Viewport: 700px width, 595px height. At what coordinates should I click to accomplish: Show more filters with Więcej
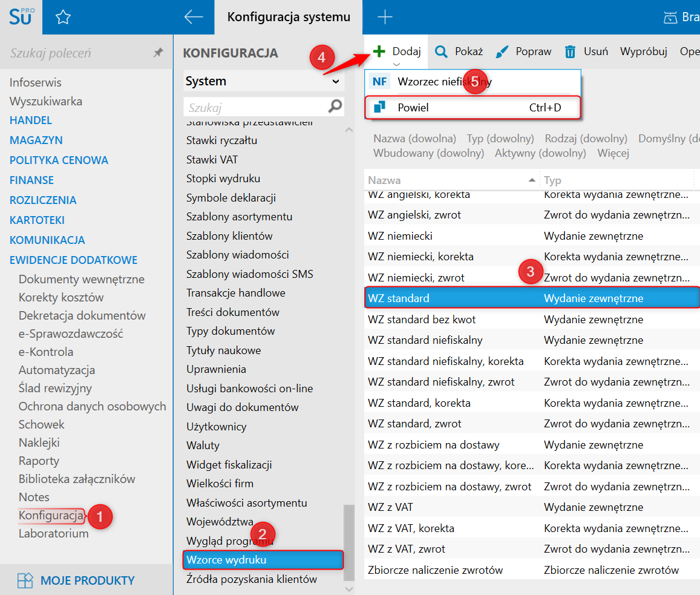(613, 153)
